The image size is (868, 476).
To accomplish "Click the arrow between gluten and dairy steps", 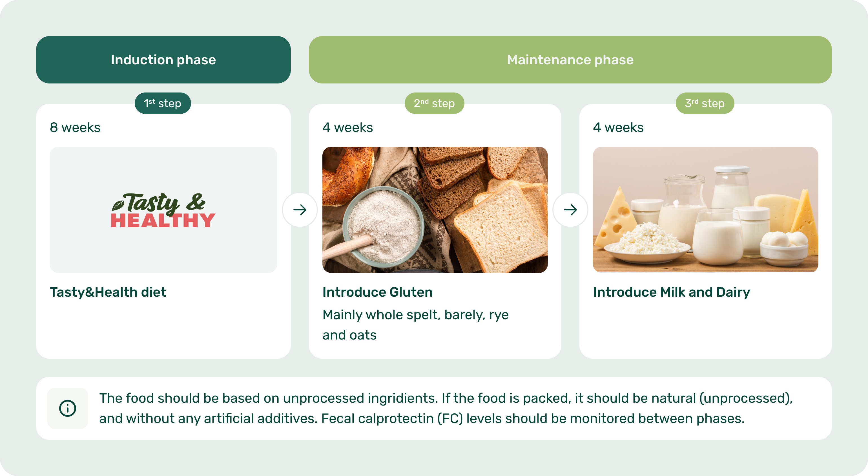I will (570, 210).
